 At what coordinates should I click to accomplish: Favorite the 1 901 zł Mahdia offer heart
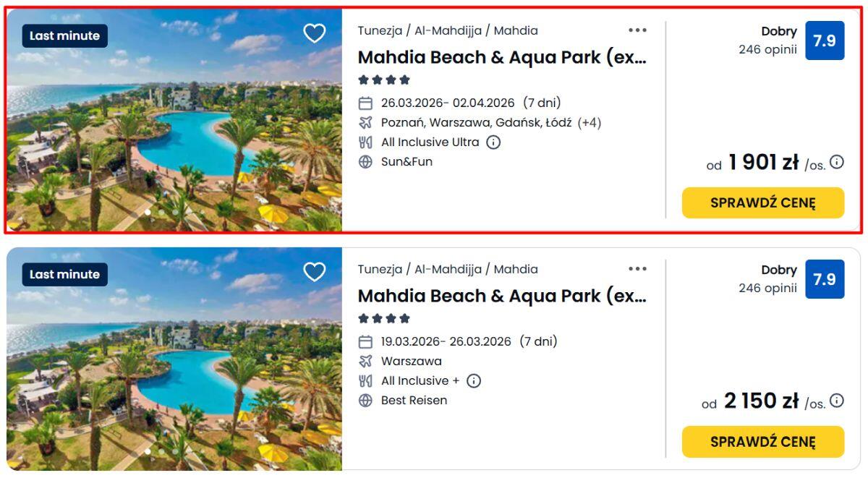tap(314, 33)
